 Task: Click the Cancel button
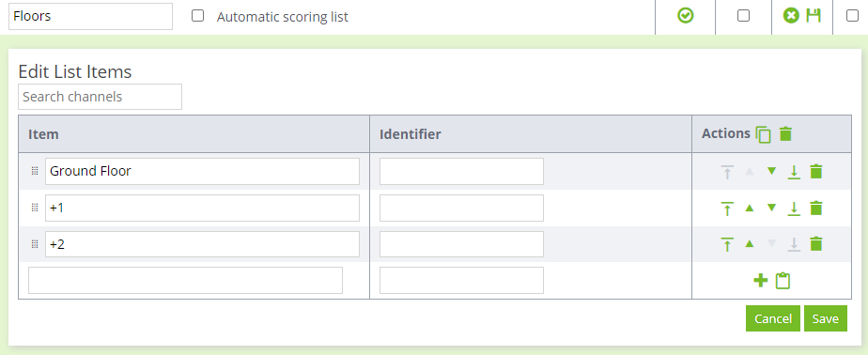coord(773,318)
